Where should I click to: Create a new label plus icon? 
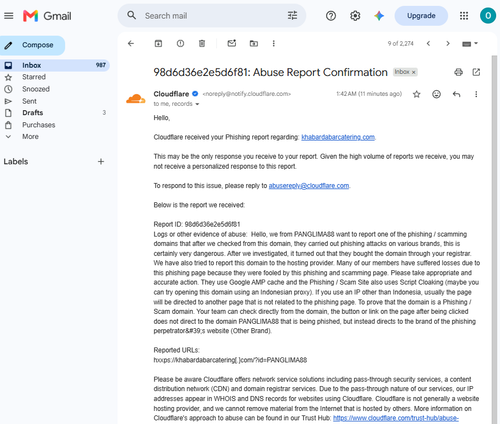coord(101,162)
